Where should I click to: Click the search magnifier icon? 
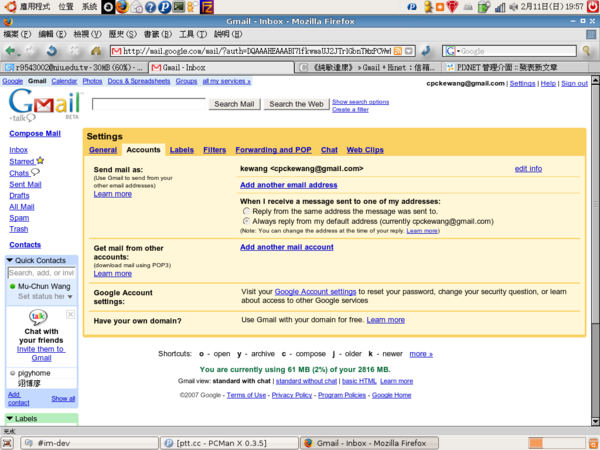[x=586, y=51]
